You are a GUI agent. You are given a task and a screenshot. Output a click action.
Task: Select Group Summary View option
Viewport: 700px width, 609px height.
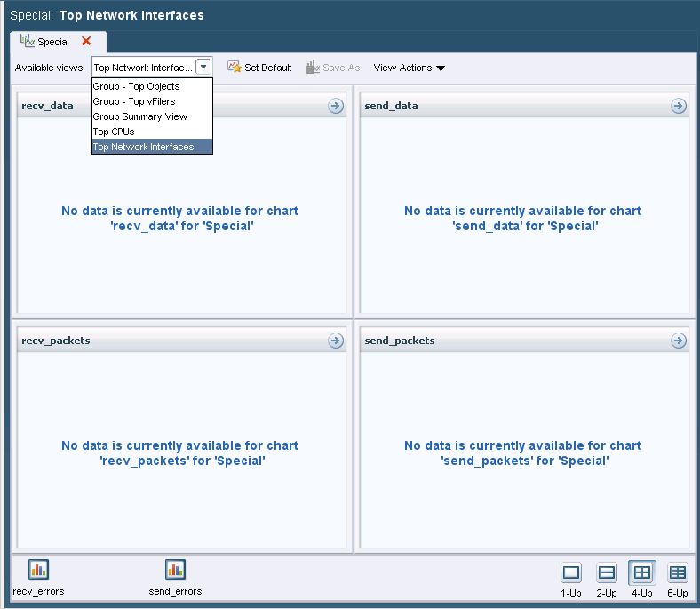click(x=152, y=116)
